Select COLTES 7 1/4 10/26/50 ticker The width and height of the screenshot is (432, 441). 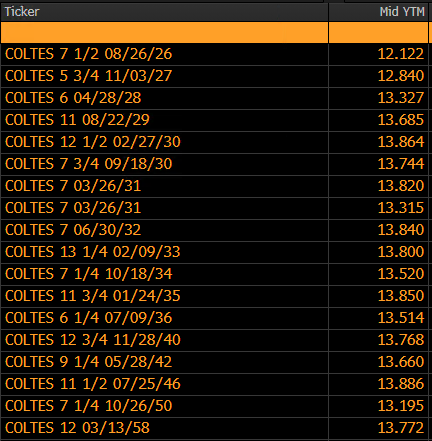[x=88, y=406]
